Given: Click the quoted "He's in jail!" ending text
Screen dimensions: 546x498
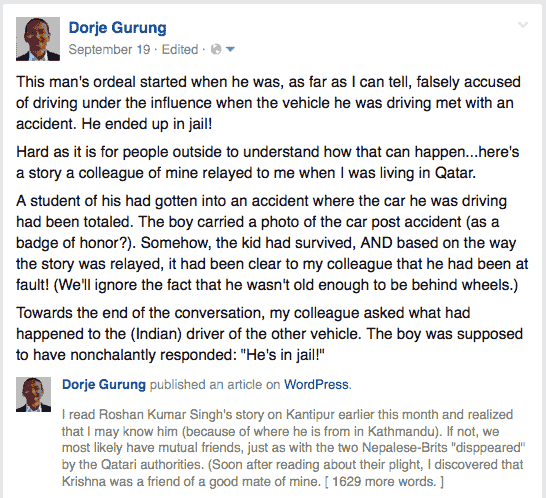Looking at the screenshot, I should pyautogui.click(x=283, y=355).
